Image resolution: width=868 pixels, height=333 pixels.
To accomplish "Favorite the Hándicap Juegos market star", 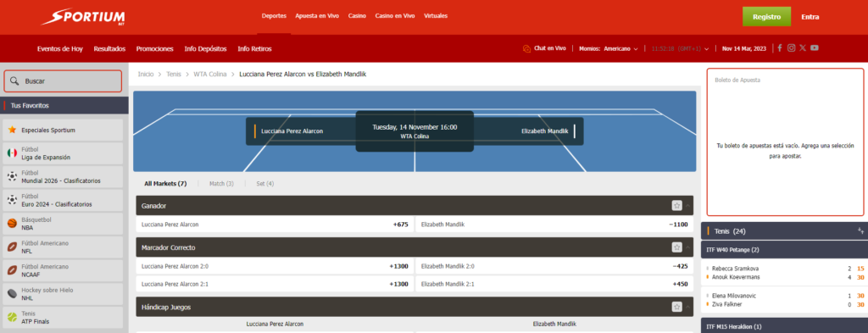I will tap(676, 307).
